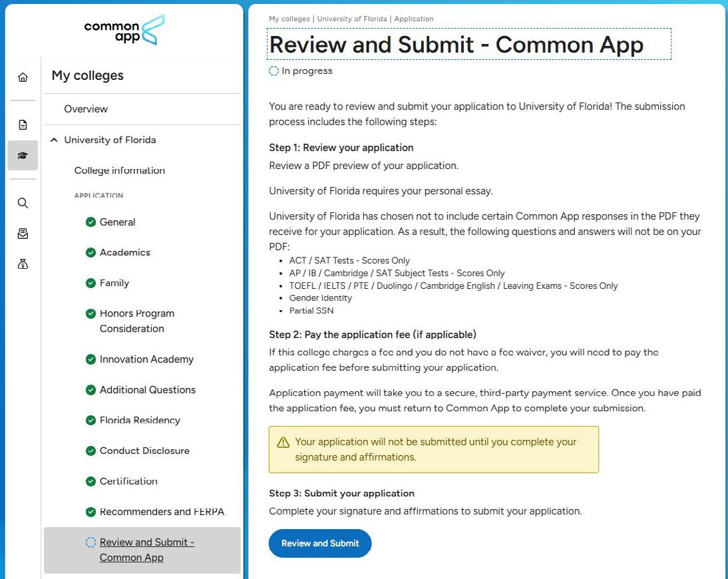This screenshot has width=728, height=579.
Task: Click the 'Gender Identity' bullet item
Action: (320, 298)
